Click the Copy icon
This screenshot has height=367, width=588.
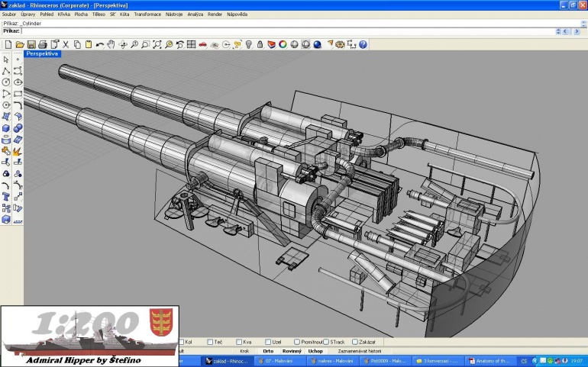pos(77,44)
